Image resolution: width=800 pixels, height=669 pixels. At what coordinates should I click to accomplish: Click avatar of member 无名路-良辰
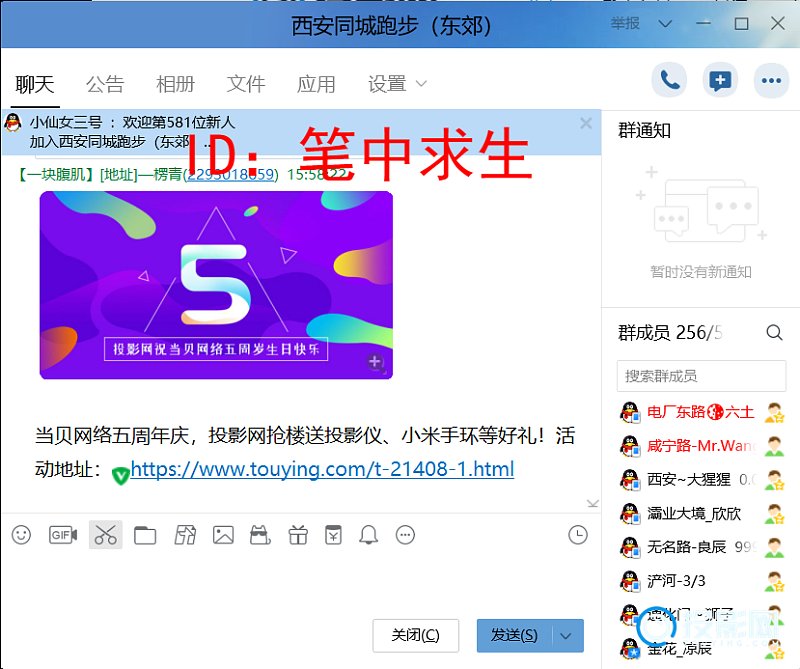630,547
